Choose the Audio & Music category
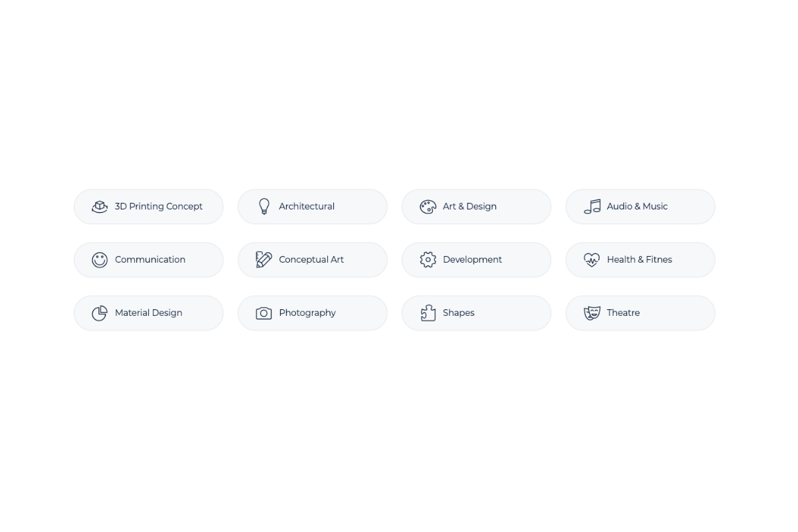 (640, 206)
